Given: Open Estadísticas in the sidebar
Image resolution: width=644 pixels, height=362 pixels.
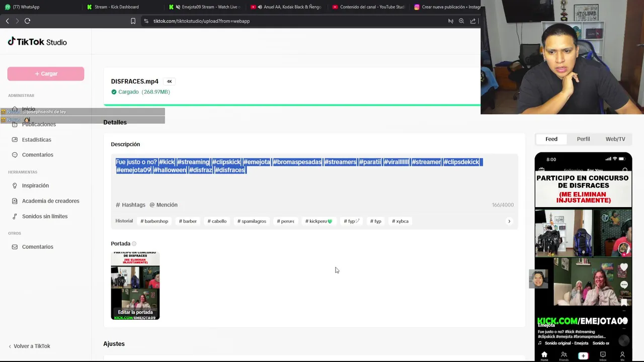Looking at the screenshot, I should 36,140.
